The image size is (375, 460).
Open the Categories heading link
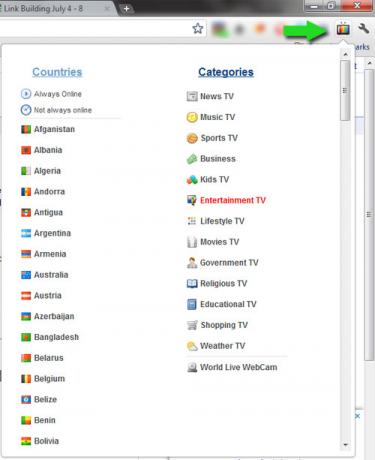point(226,72)
